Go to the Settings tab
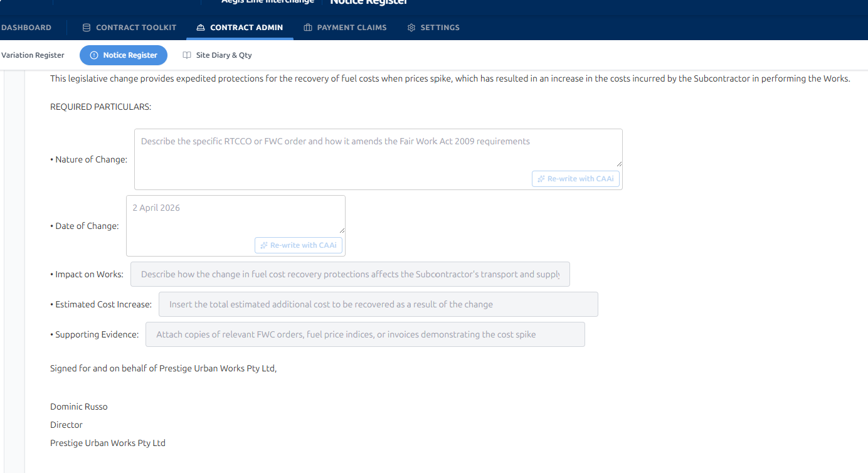This screenshot has width=868, height=473. click(x=433, y=28)
